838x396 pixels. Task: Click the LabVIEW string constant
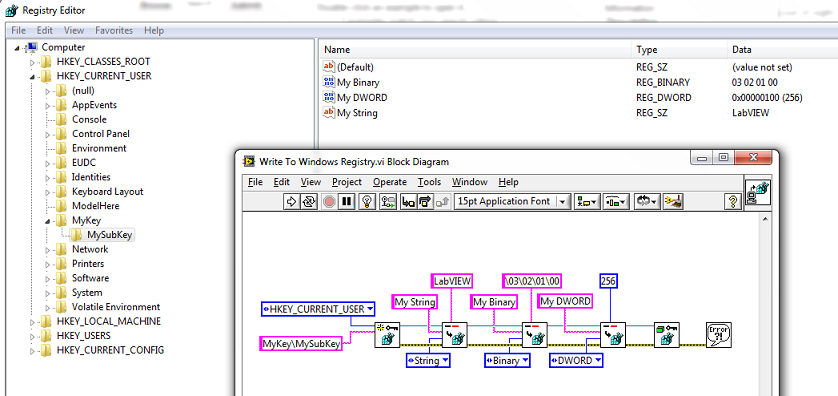(452, 280)
